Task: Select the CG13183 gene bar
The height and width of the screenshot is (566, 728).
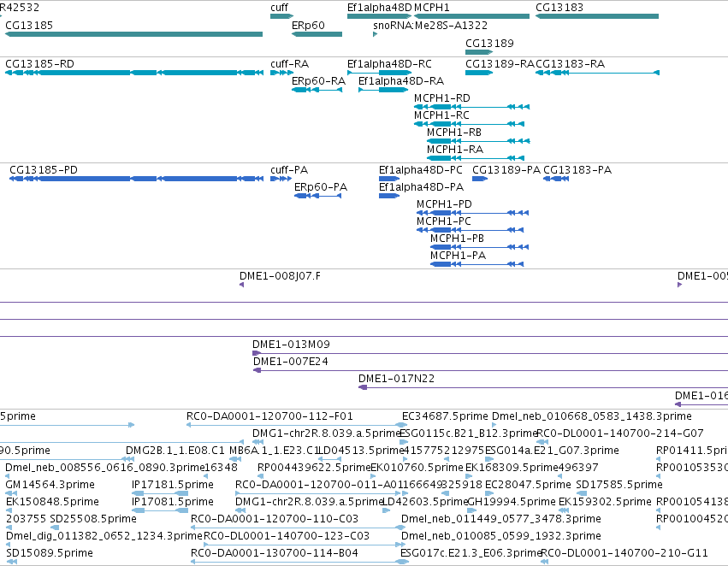Action: point(597,16)
